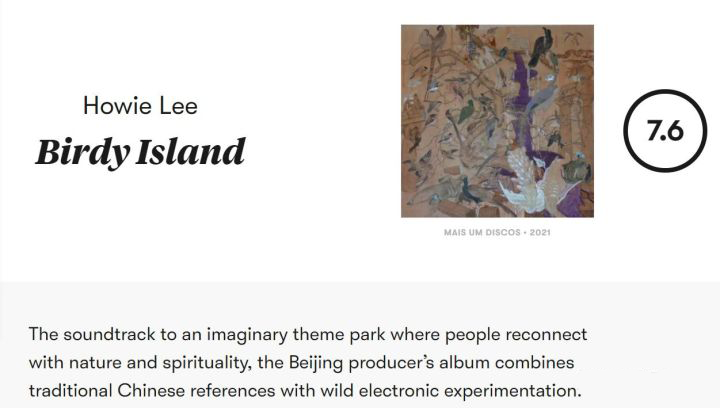The width and height of the screenshot is (720, 408).
Task: Click the summary line starting "with nature"
Action: pos(301,361)
